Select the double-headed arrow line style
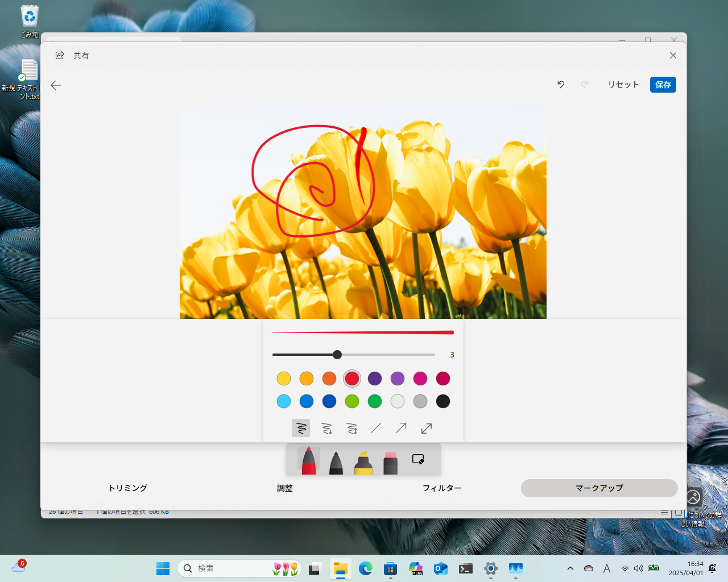Screen dimensions: 728x582 coord(427,428)
